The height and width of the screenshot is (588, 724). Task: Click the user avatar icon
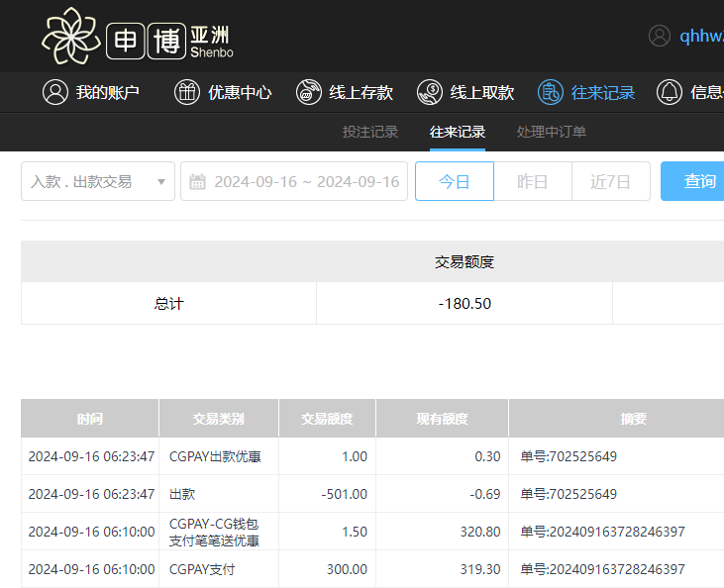660,36
